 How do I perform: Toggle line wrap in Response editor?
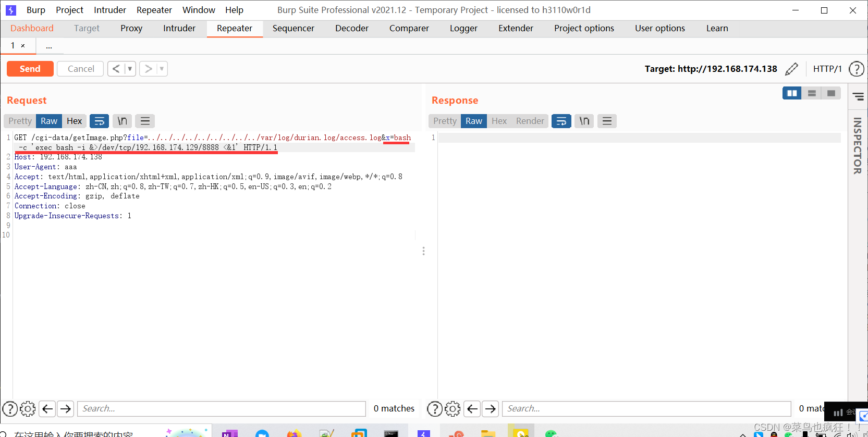(561, 121)
